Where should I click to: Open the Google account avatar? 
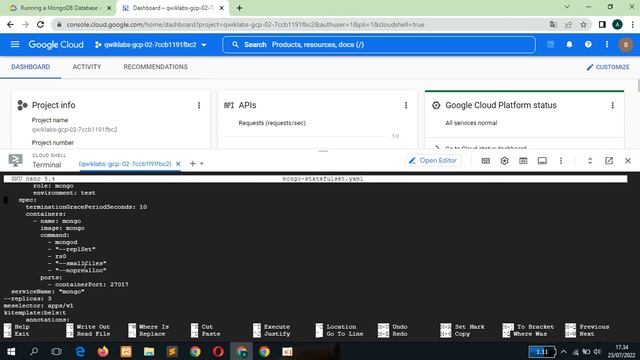coord(625,44)
